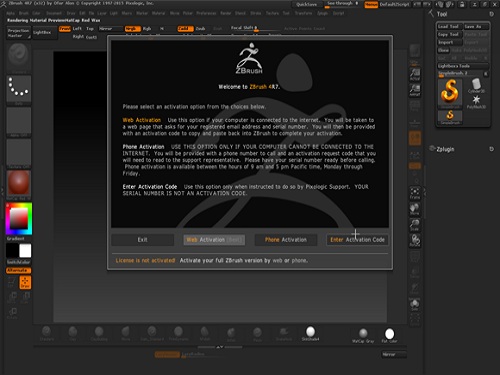Click the Frame icon on right shelf
Viewport: 500px width, 375px height.
click(415, 193)
